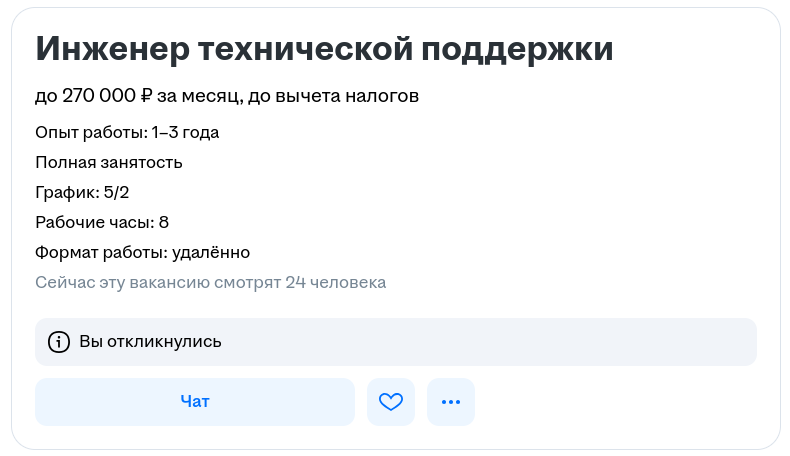Click the Полная занятость line
This screenshot has width=790, height=456.
[x=109, y=162]
